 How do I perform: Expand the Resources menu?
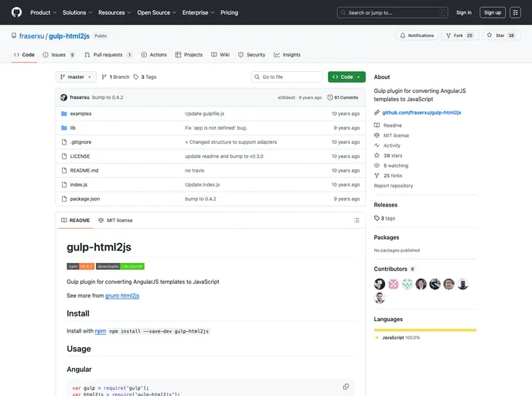[114, 12]
